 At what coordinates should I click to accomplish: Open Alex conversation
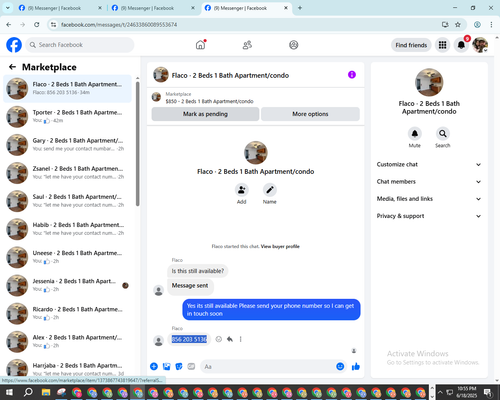[x=67, y=341]
